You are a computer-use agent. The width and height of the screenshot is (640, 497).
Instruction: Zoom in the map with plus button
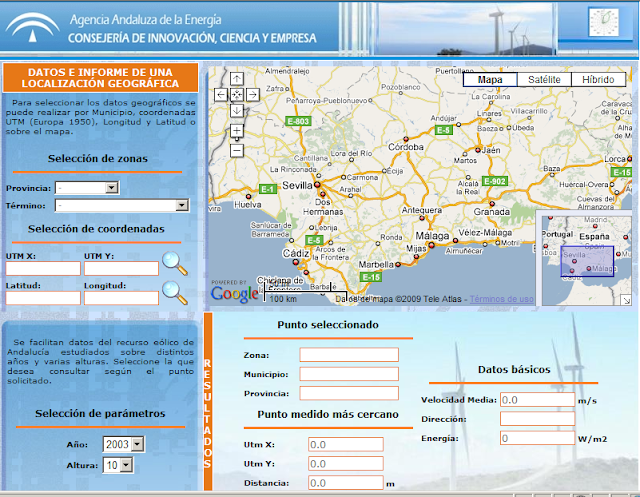(237, 131)
